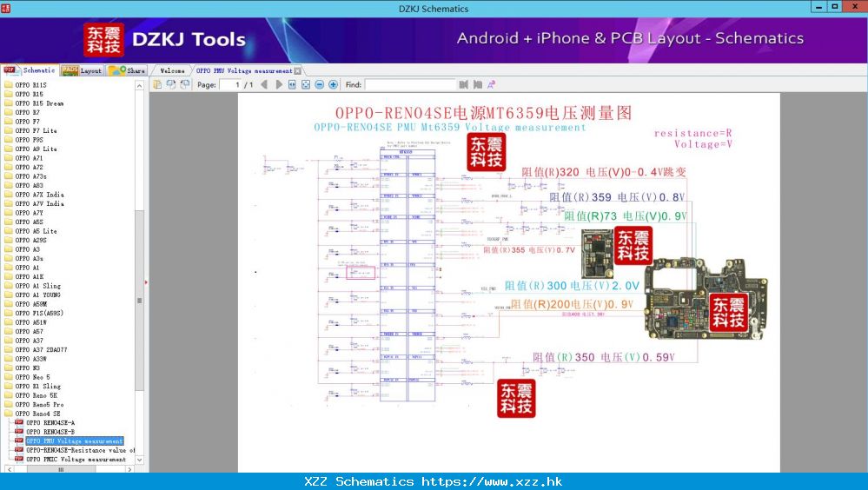This screenshot has height=490, width=868.
Task: Close the OPPO PMU Voltage measurement tab
Action: coord(298,71)
